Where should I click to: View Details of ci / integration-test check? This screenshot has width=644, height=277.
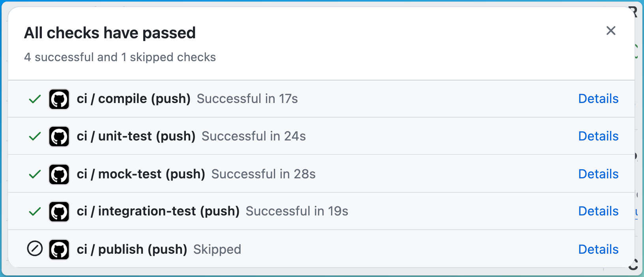[x=598, y=211]
